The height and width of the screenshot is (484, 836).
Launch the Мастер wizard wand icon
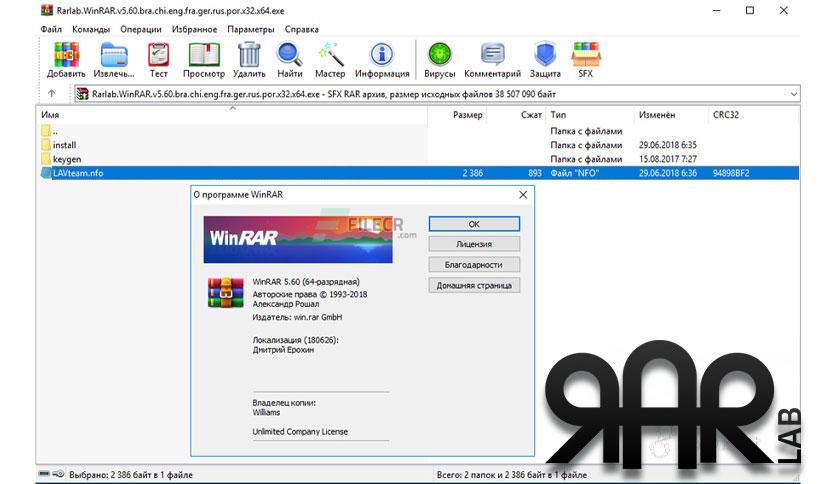tap(330, 55)
